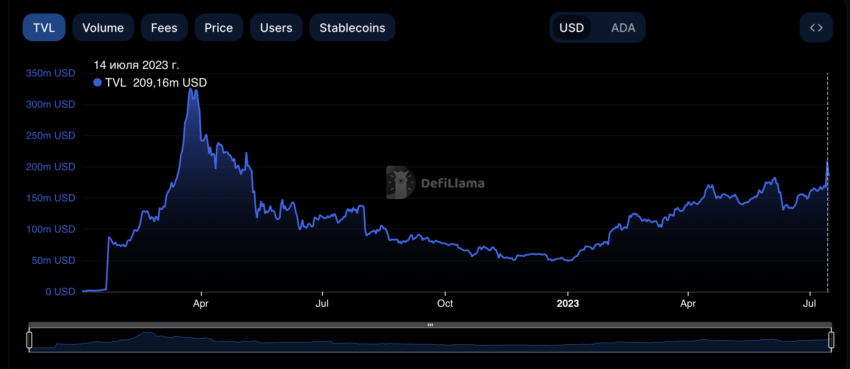Toggle the TVL chart metric
850x369 pixels.
[44, 28]
